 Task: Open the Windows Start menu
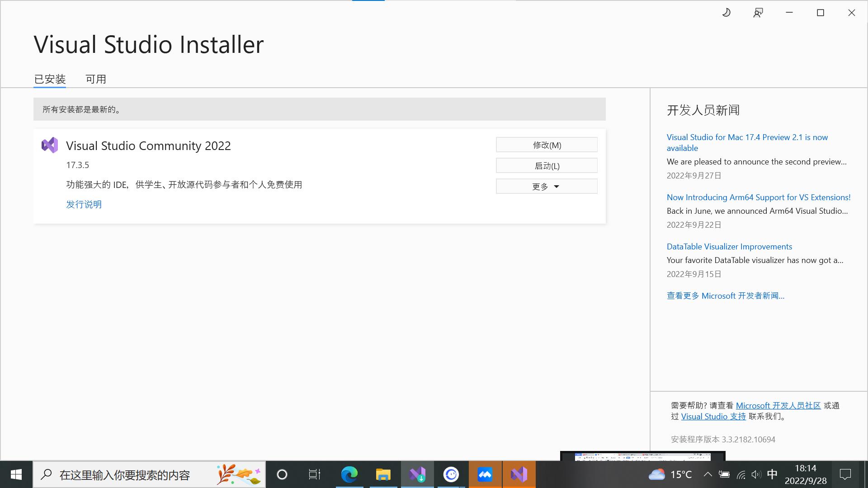[16, 474]
